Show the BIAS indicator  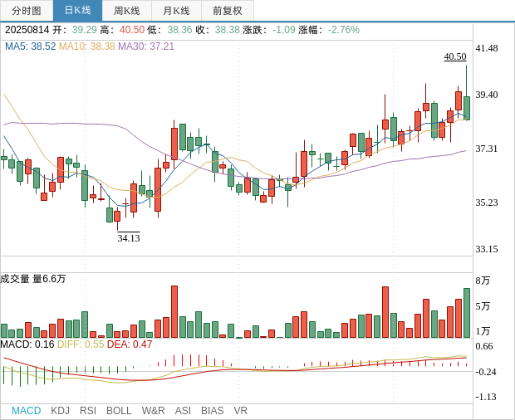(212, 411)
